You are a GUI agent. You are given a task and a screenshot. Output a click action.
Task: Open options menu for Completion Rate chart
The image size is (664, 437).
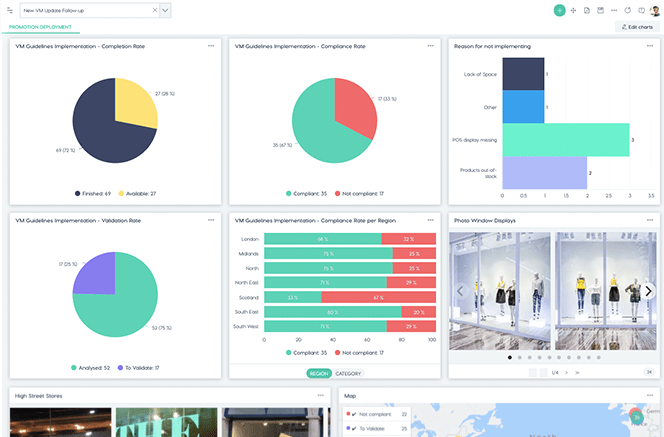(211, 46)
